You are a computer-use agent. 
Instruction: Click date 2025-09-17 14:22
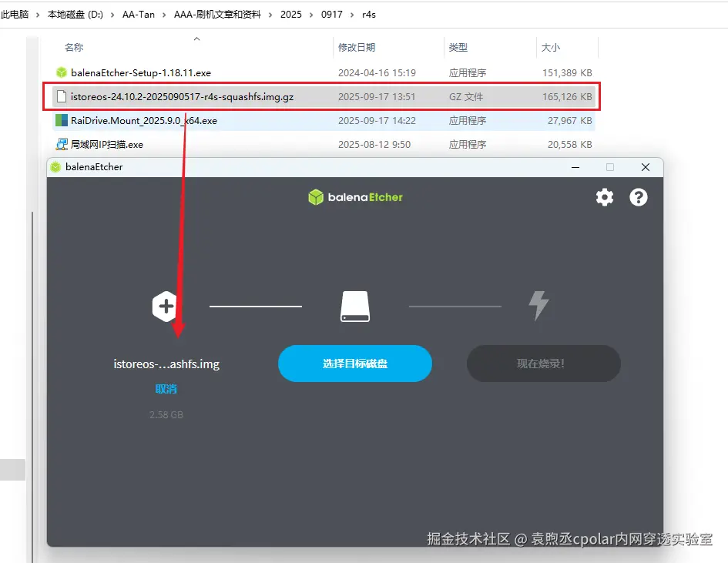pyautogui.click(x=377, y=121)
